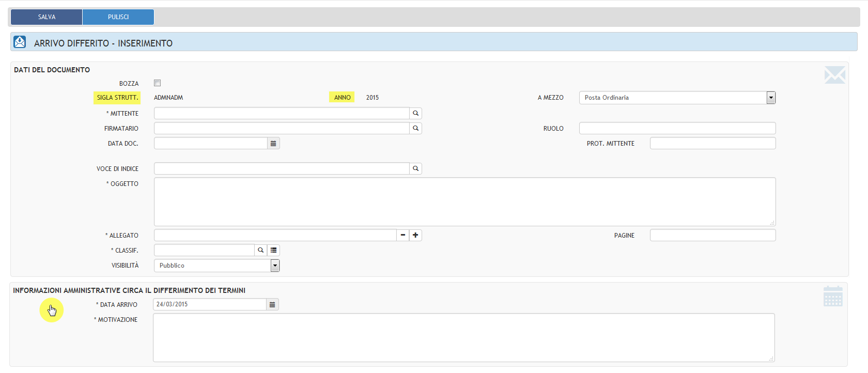Click the Mittente search magnifier icon
The height and width of the screenshot is (373, 868).
point(415,113)
